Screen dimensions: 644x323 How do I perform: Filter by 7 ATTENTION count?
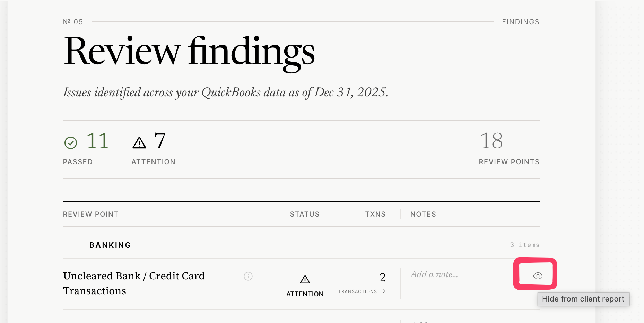point(154,148)
